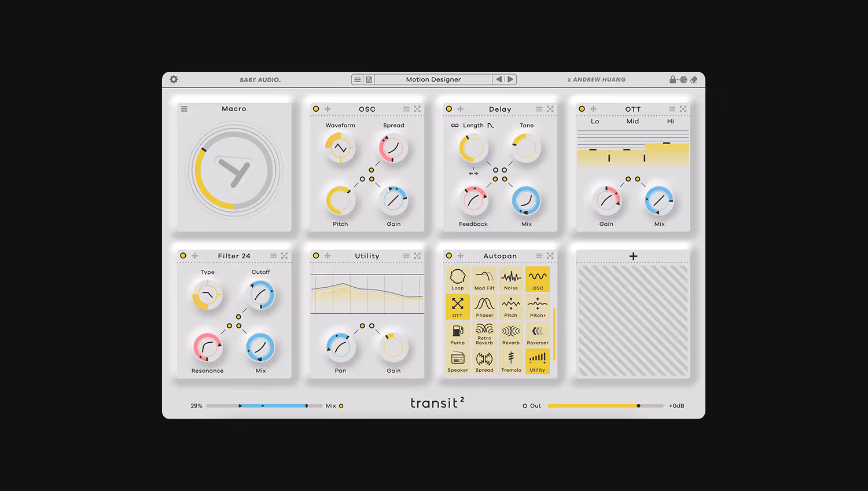Select the OSC effect tile
The height and width of the screenshot is (491, 868).
click(538, 279)
